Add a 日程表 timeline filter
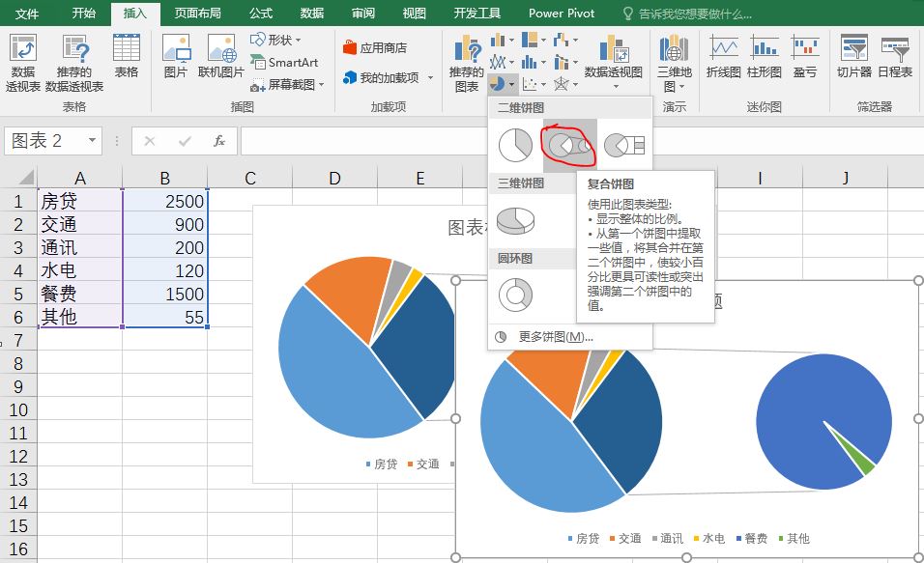The image size is (924, 563). pos(895,56)
